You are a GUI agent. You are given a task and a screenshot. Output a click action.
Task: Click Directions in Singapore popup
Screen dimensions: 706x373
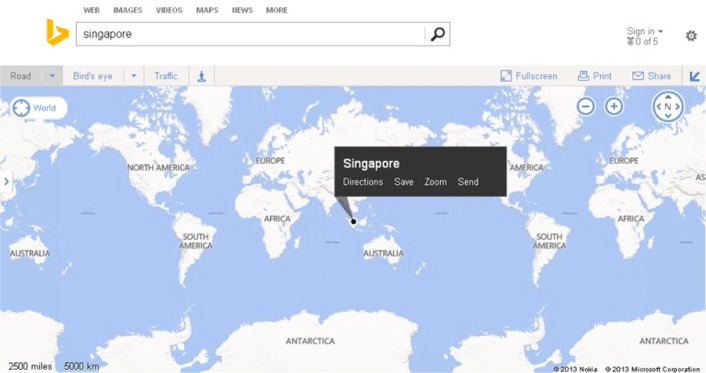click(363, 182)
